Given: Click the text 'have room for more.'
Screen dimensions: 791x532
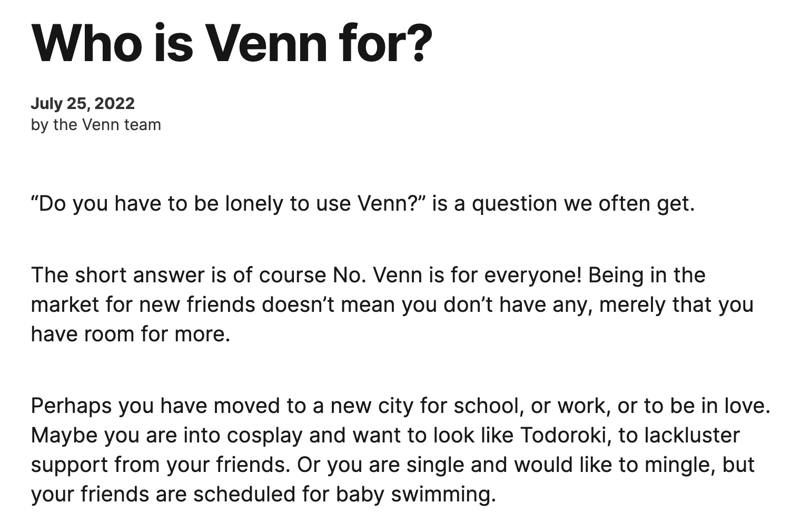Looking at the screenshot, I should (x=131, y=334).
